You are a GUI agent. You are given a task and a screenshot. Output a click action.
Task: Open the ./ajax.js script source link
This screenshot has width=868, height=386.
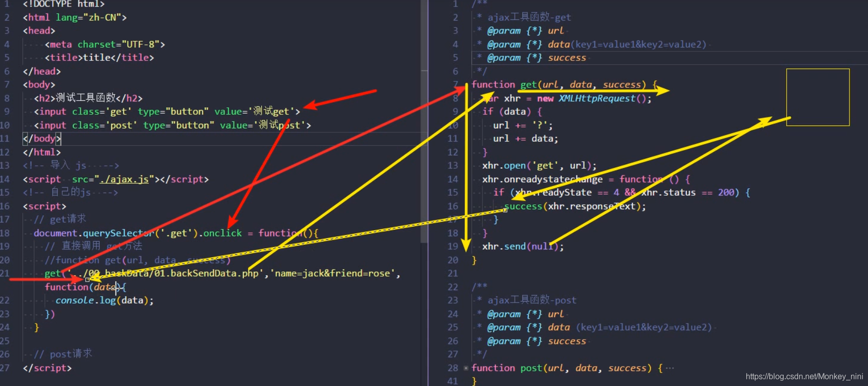(x=124, y=179)
